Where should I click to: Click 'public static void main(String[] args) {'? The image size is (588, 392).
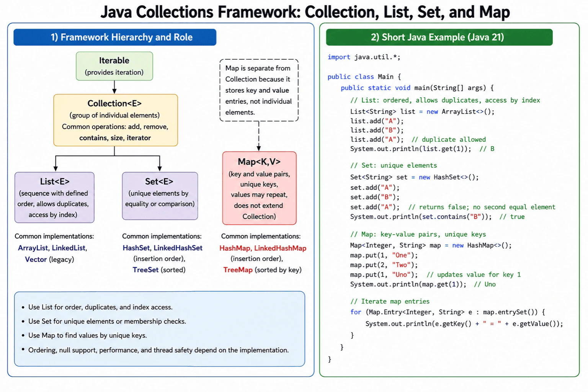click(417, 88)
